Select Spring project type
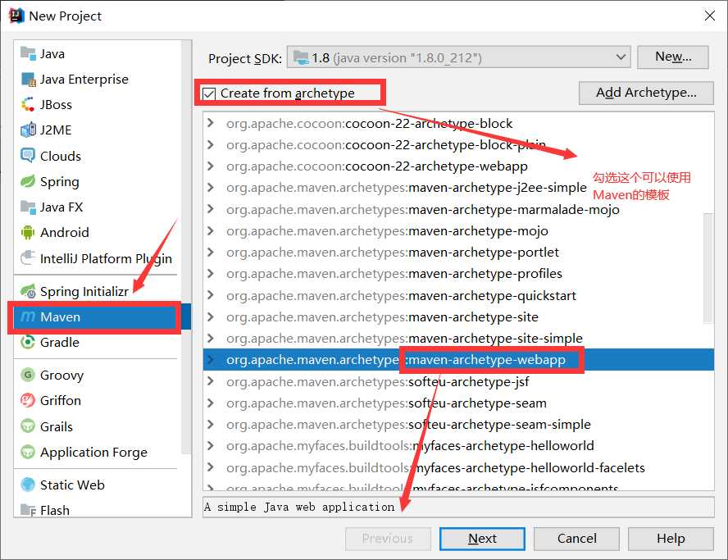The width and height of the screenshot is (728, 560). pos(98,181)
